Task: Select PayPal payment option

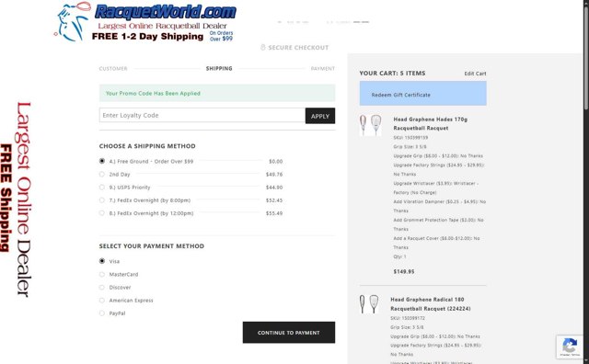Action: click(102, 313)
